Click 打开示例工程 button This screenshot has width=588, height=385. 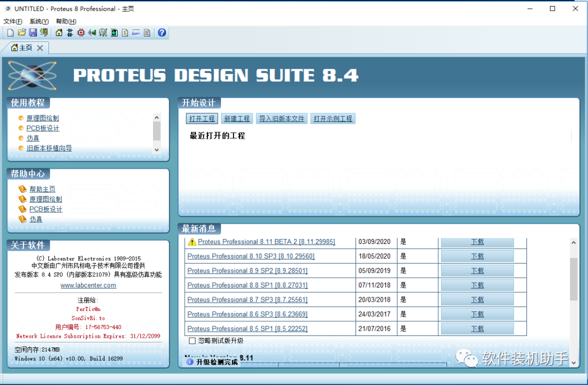click(x=333, y=119)
